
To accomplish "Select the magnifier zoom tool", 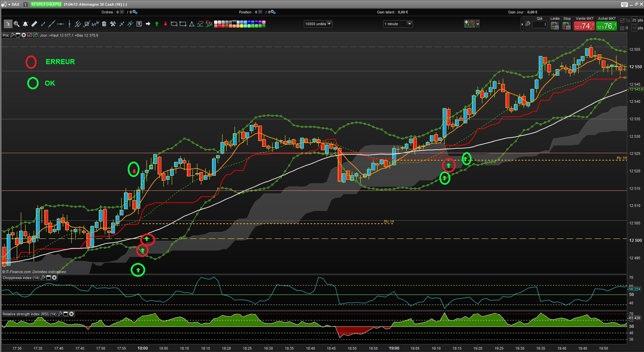I will click(16, 24).
